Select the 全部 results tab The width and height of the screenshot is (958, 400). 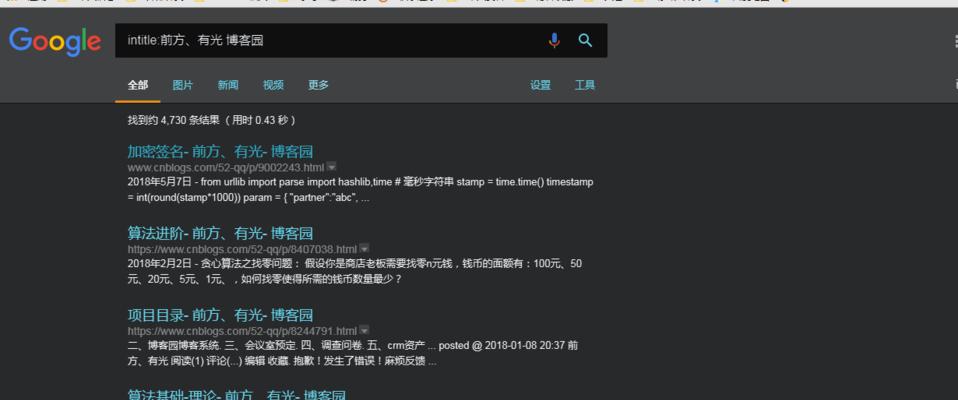pos(137,85)
